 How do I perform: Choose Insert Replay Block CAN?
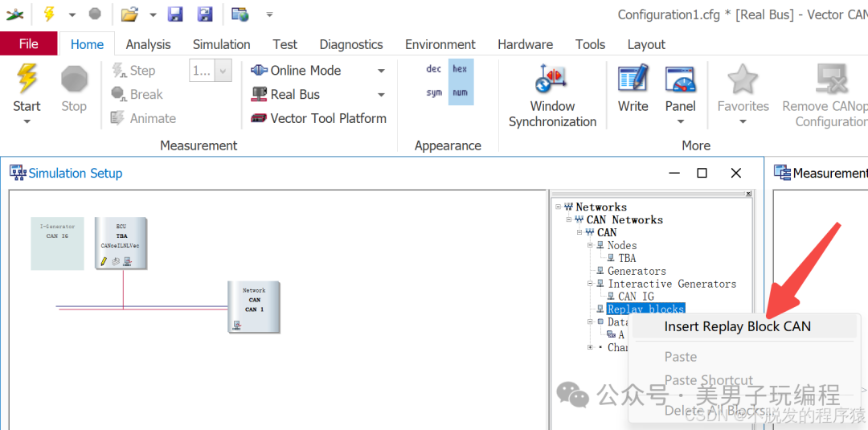[x=744, y=326]
